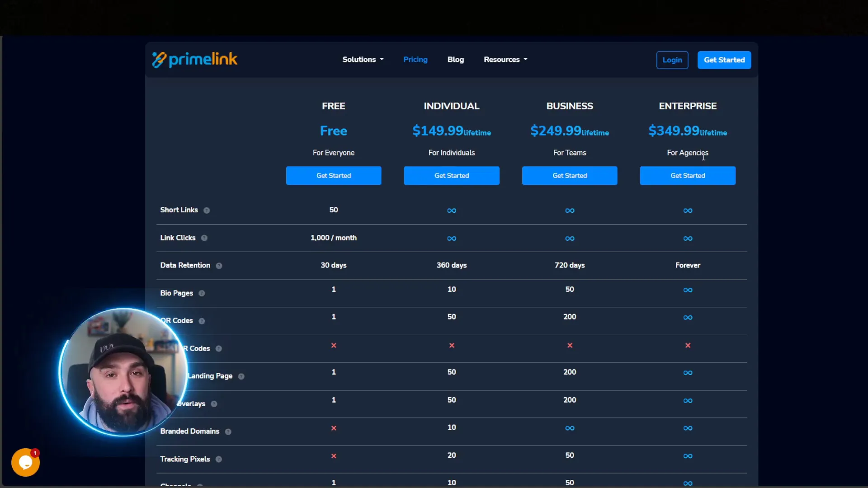
Task: Click Enterprise Overlays infinity icon
Action: (688, 401)
